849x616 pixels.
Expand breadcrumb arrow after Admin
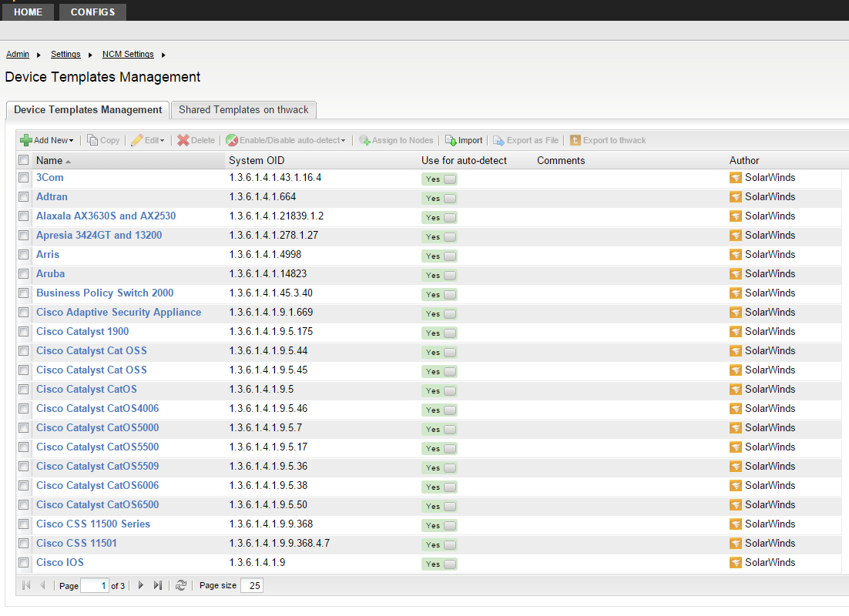[39, 55]
